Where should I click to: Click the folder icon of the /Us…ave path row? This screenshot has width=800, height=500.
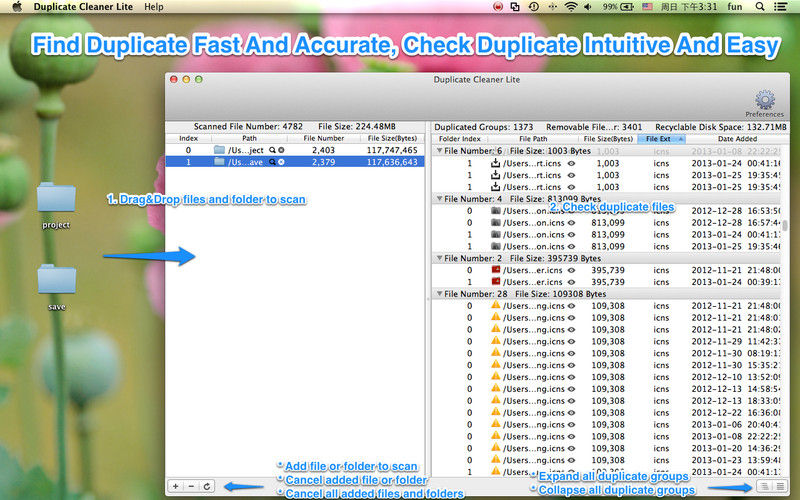pos(219,162)
